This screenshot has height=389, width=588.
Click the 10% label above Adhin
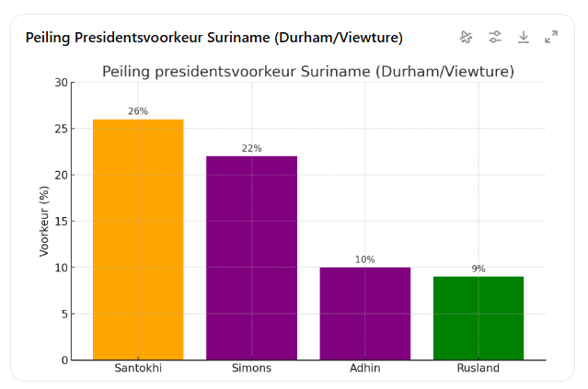pyautogui.click(x=365, y=259)
